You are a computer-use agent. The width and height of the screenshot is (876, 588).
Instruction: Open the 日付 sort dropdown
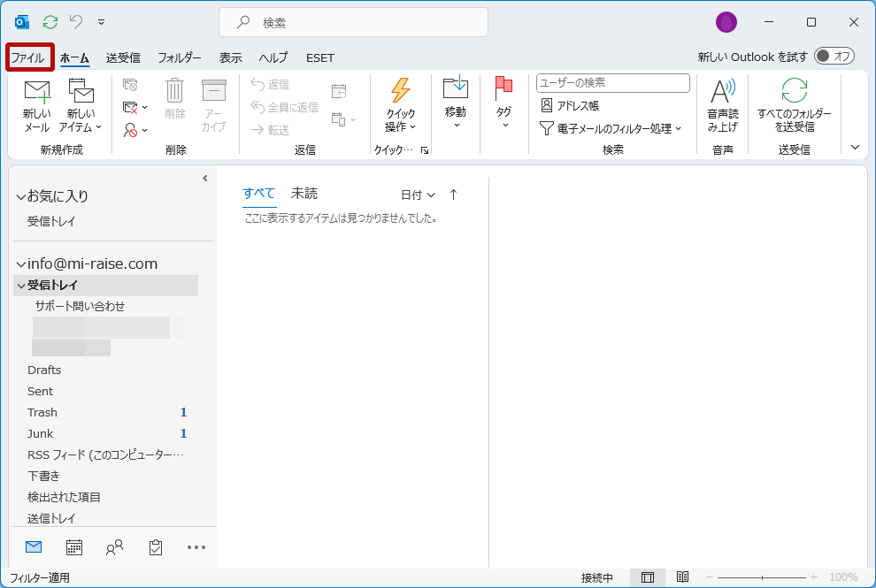pos(418,195)
